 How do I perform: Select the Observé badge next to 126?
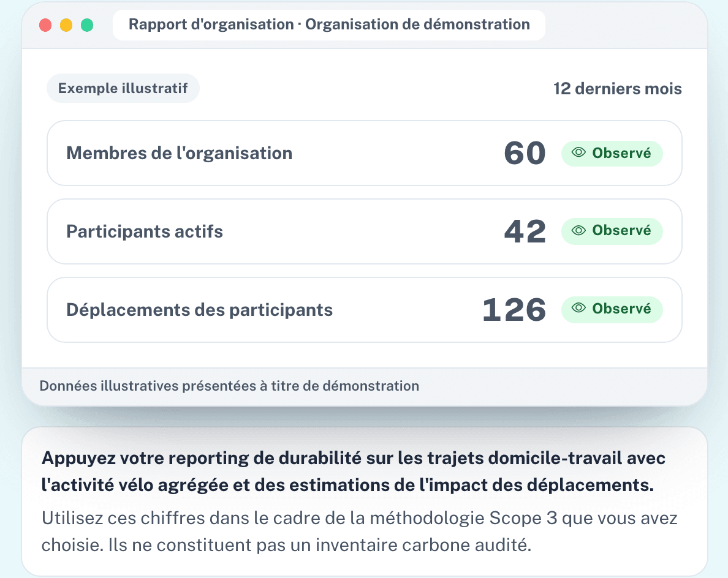coord(612,309)
